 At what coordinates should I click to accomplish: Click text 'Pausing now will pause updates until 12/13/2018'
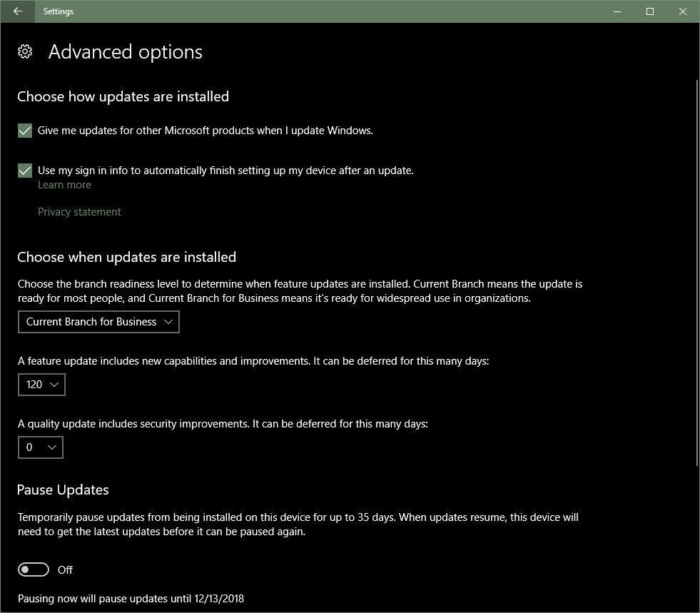(x=131, y=599)
